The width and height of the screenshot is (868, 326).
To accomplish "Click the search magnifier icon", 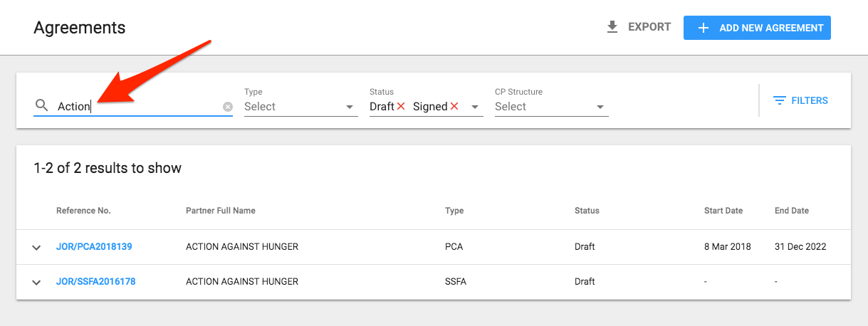I will coord(41,106).
